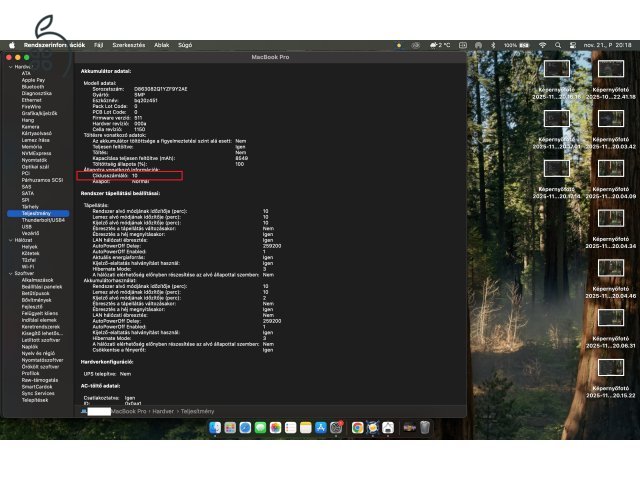The width and height of the screenshot is (640, 480).
Task: Select Párhuzamos SCSI in the sidebar
Action: pyautogui.click(x=42, y=180)
